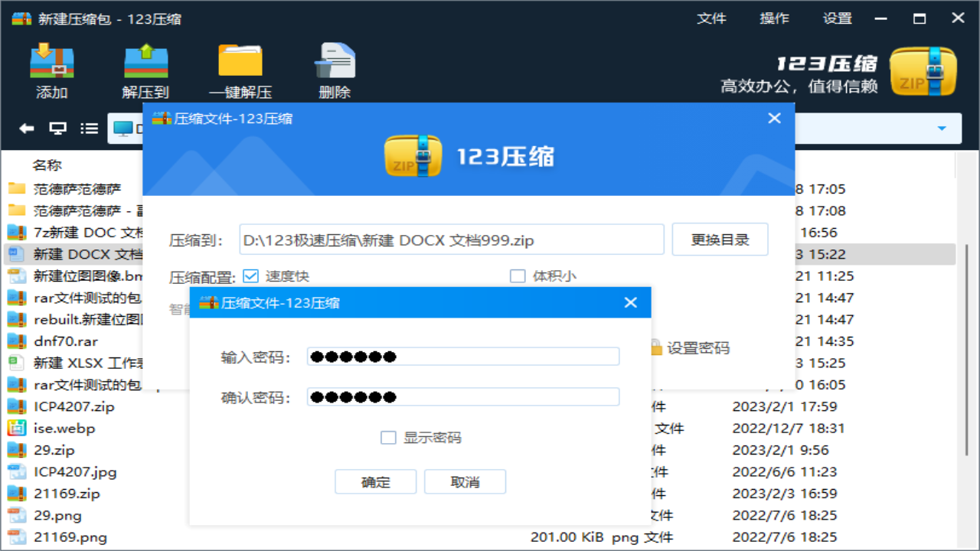This screenshot has width=980, height=551.
Task: Select the 一键解压 extraction icon
Action: (240, 69)
